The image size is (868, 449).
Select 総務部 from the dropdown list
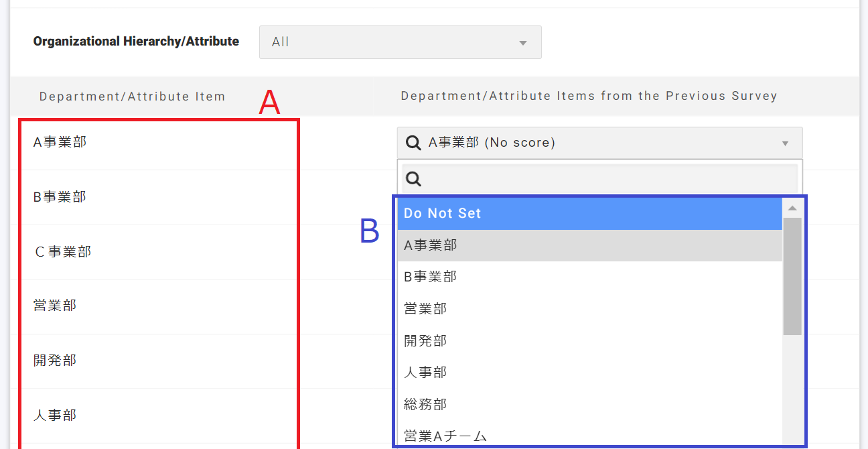[x=589, y=404]
